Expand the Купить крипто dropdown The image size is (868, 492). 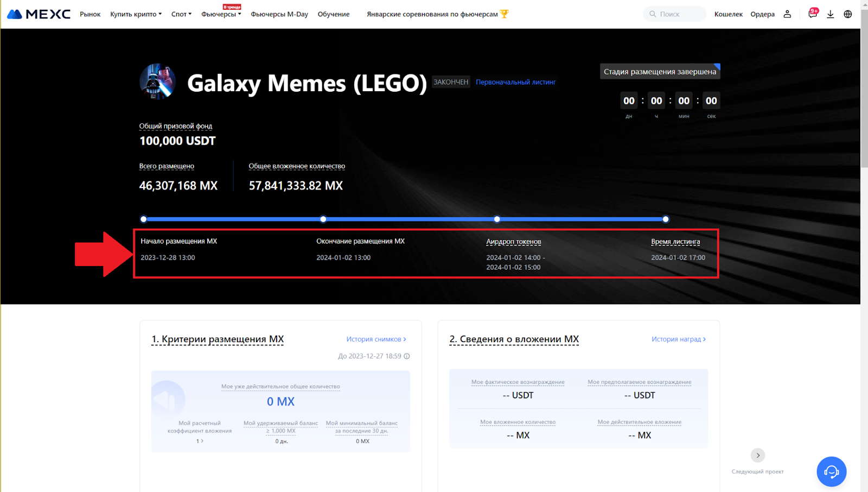pyautogui.click(x=136, y=14)
